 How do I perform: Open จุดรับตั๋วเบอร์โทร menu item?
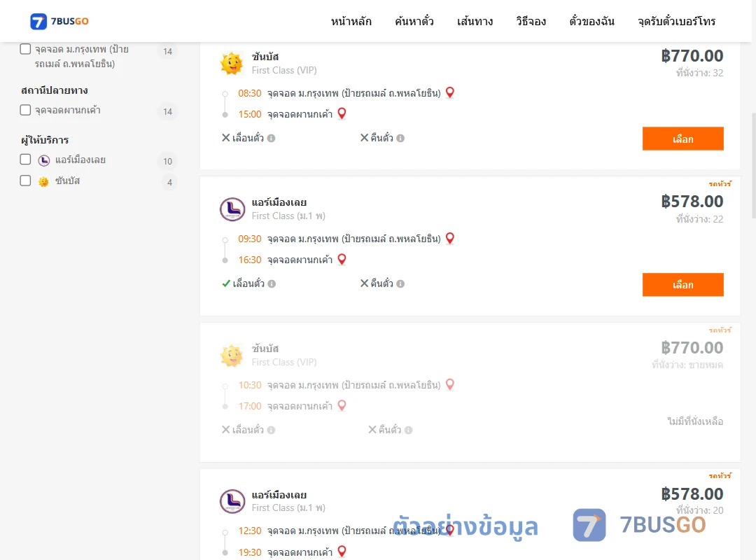[x=676, y=21]
